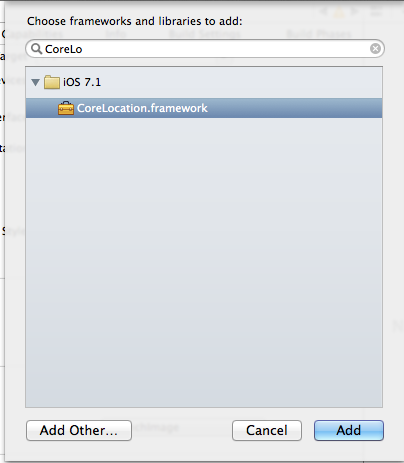Screen dimensions: 404x463
Task: Click the iOS 7.1 folder icon
Action: [52, 82]
